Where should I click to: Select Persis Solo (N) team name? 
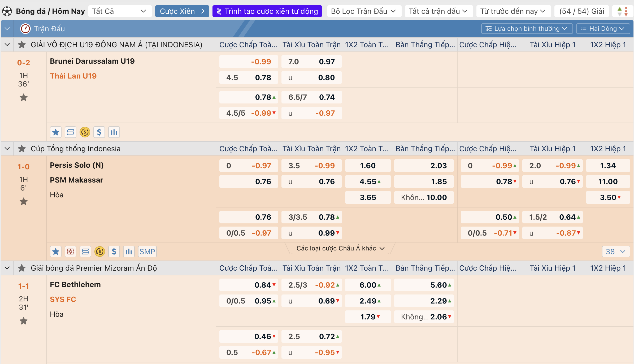[x=77, y=165]
